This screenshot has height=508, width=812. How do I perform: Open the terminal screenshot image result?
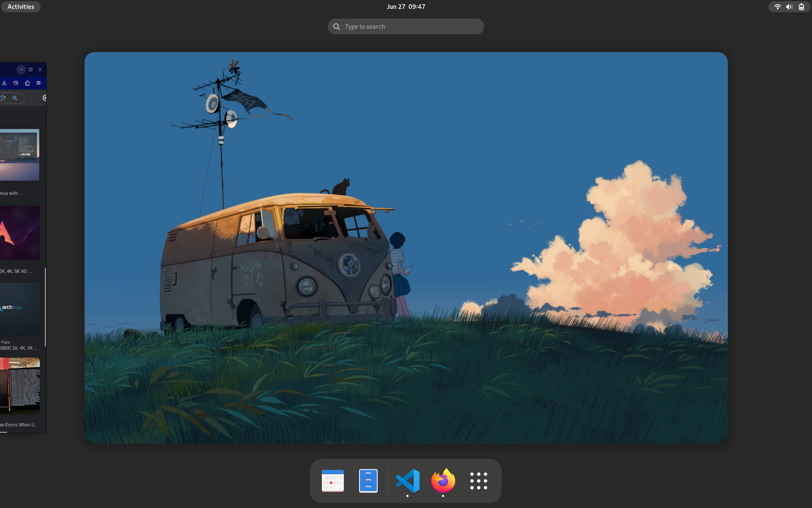tap(19, 155)
